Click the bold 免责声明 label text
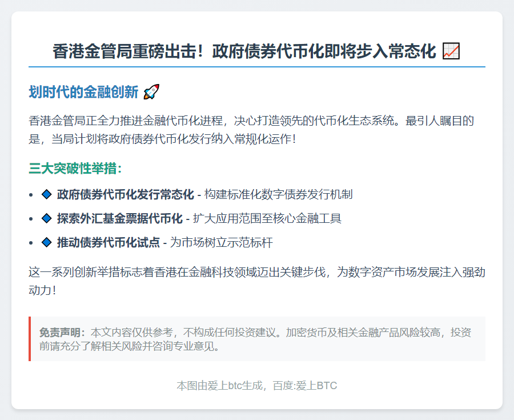514x420 pixels. point(63,331)
